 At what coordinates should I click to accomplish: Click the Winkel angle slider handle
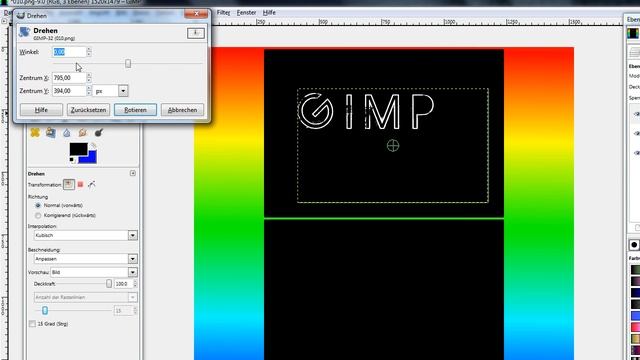coord(128,63)
